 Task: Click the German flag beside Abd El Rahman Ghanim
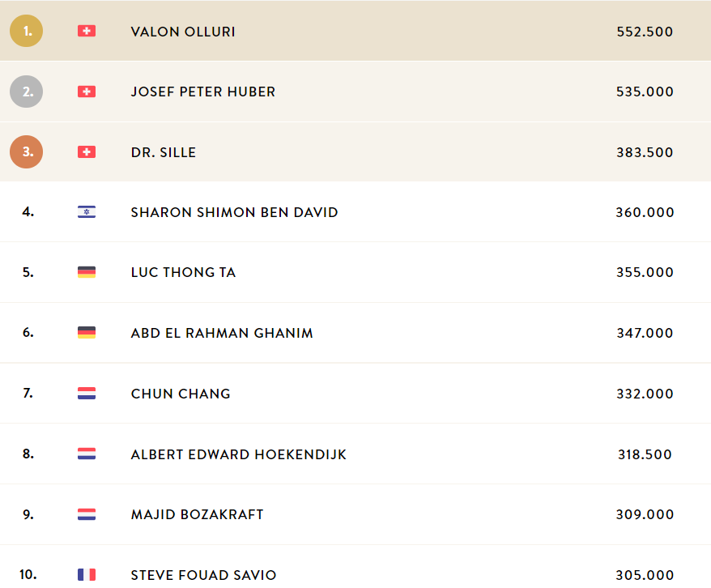click(x=87, y=333)
